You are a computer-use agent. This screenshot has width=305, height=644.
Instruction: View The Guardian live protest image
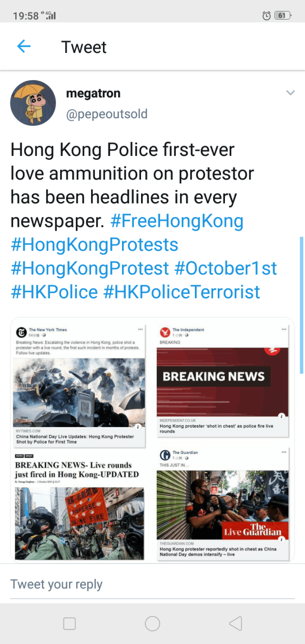(223, 504)
